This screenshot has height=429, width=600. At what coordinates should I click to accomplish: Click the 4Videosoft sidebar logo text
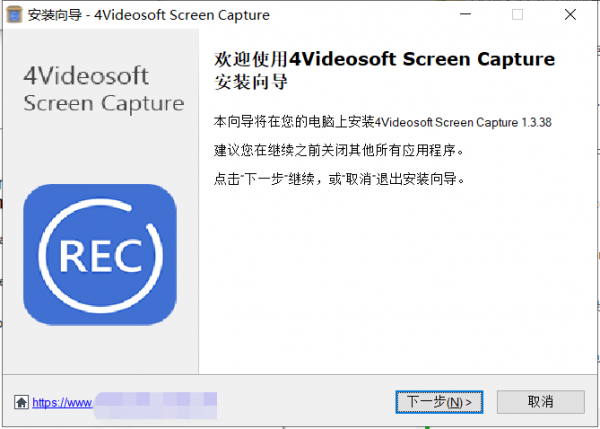pos(86,76)
